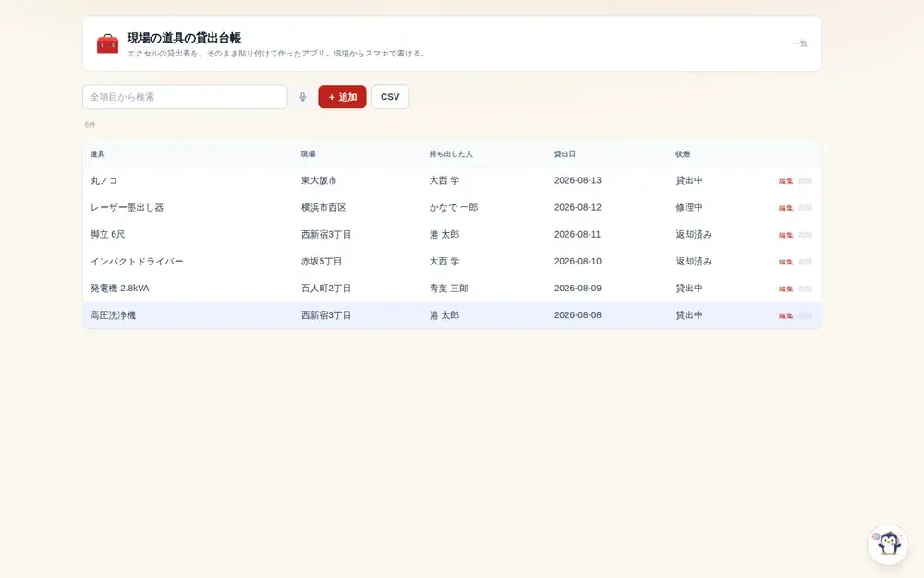Select the レーザー墨出し器 tool name cell
This screenshot has width=924, height=578.
[x=127, y=207]
